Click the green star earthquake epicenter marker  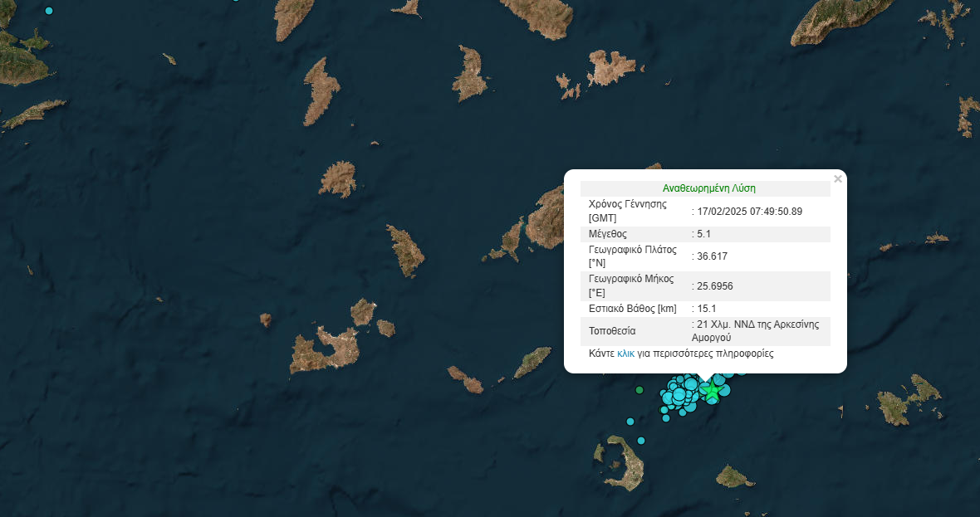(x=711, y=390)
